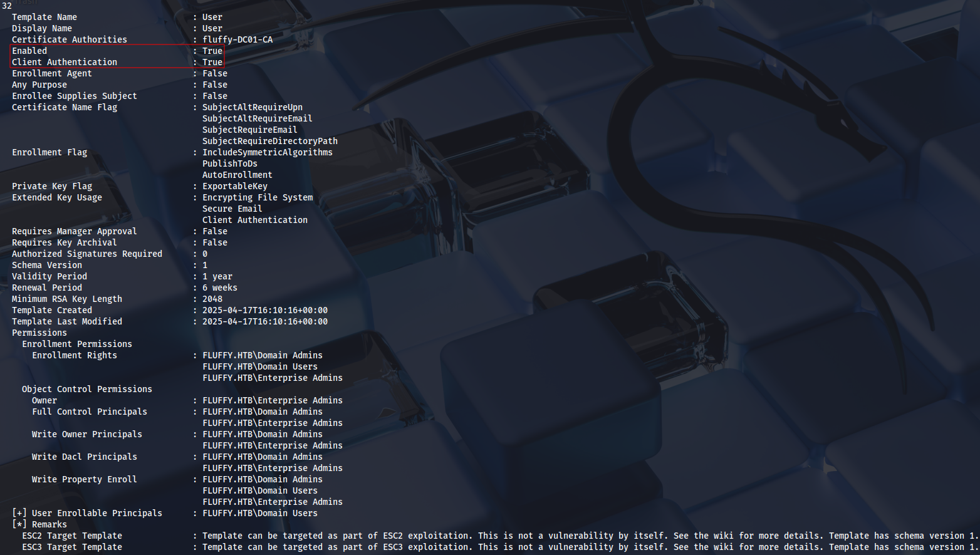980x555 pixels.
Task: Click the Object Control Permissions heading
Action: pos(86,389)
